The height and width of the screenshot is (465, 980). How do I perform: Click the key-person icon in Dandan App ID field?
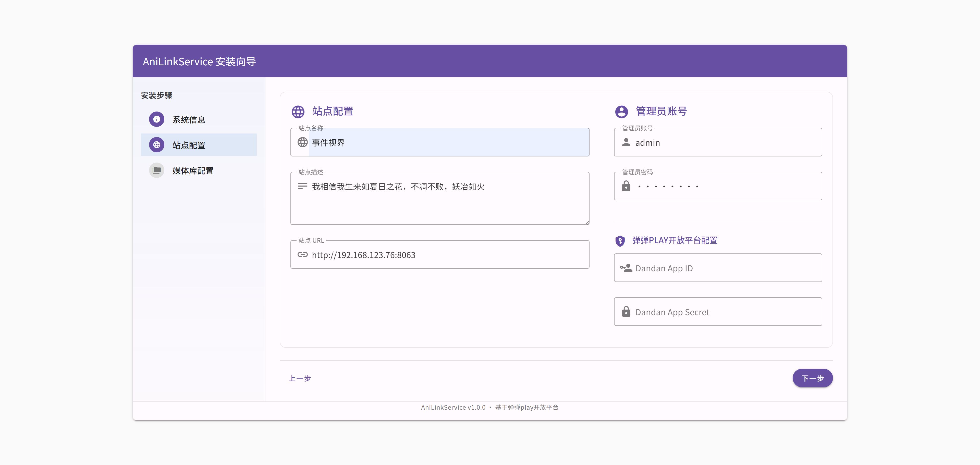(626, 268)
